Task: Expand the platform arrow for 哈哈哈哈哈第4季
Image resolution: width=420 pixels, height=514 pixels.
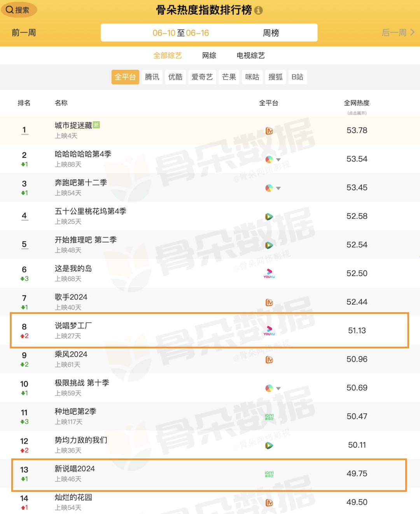Action: coord(278,160)
